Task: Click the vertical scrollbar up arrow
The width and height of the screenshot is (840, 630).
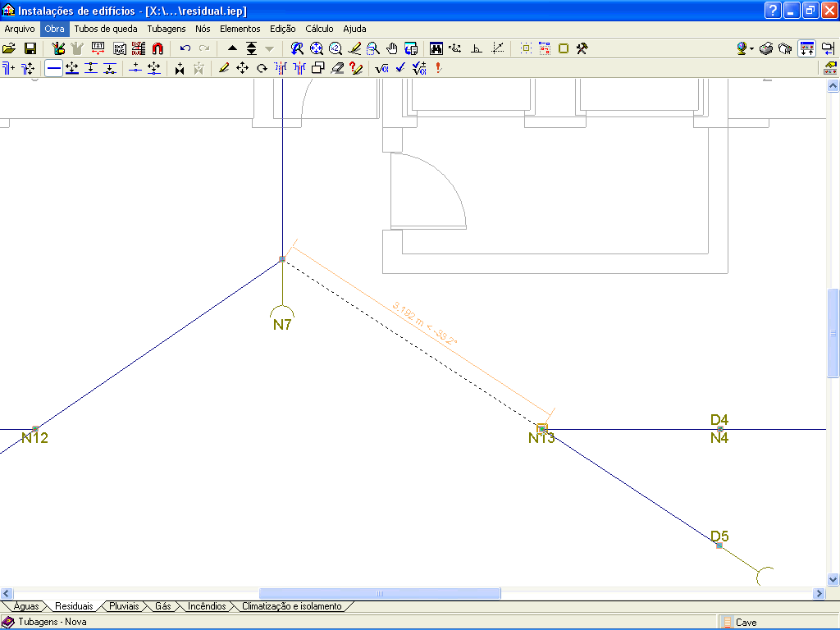Action: pyautogui.click(x=833, y=85)
